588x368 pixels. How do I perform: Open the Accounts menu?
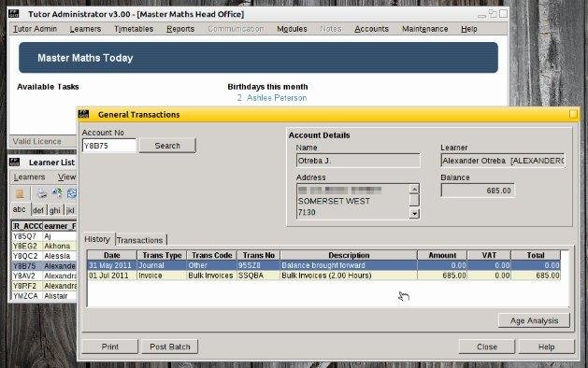[371, 29]
